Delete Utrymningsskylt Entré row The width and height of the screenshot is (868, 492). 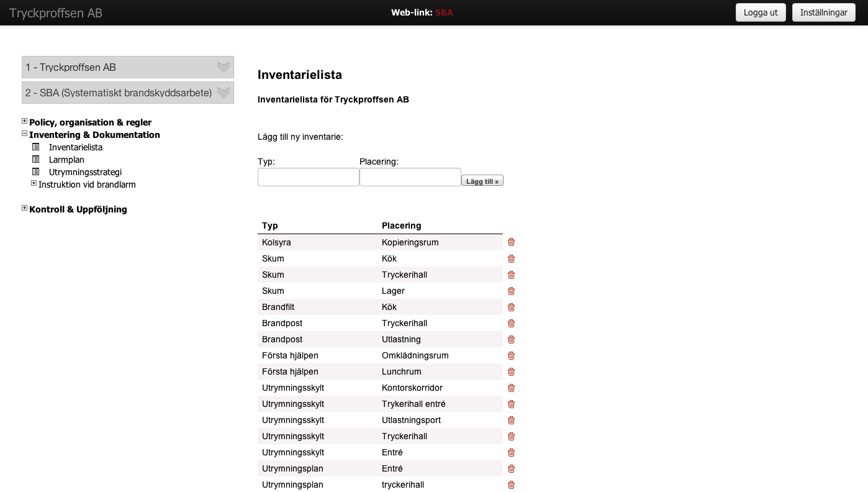[512, 452]
